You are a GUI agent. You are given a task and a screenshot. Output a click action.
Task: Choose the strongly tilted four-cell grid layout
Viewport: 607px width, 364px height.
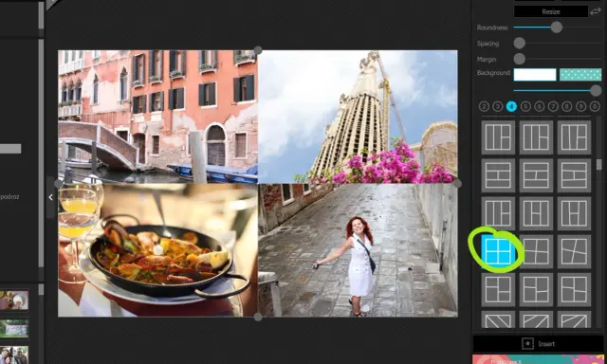(x=574, y=251)
